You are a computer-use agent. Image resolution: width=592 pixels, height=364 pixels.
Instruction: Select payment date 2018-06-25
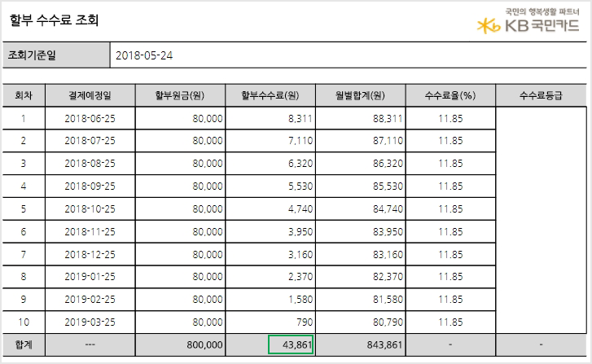tap(90, 119)
